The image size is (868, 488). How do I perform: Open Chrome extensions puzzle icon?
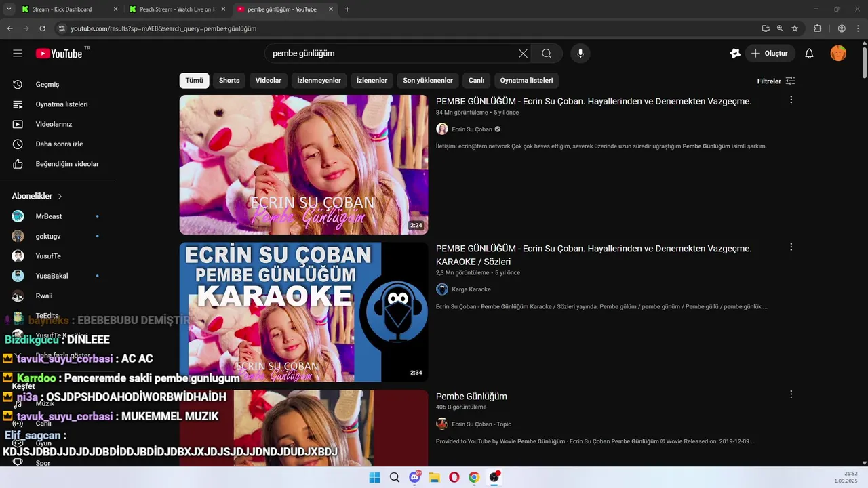pyautogui.click(x=818, y=28)
